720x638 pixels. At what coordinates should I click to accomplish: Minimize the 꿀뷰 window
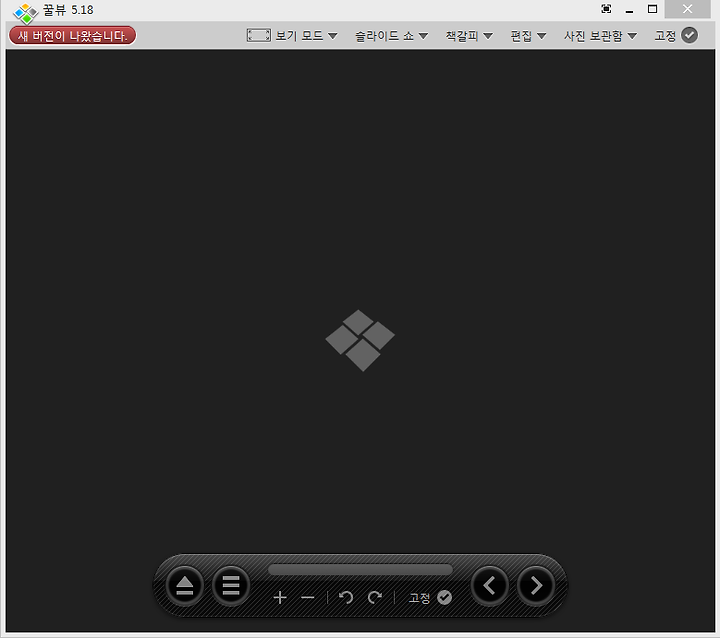point(630,10)
